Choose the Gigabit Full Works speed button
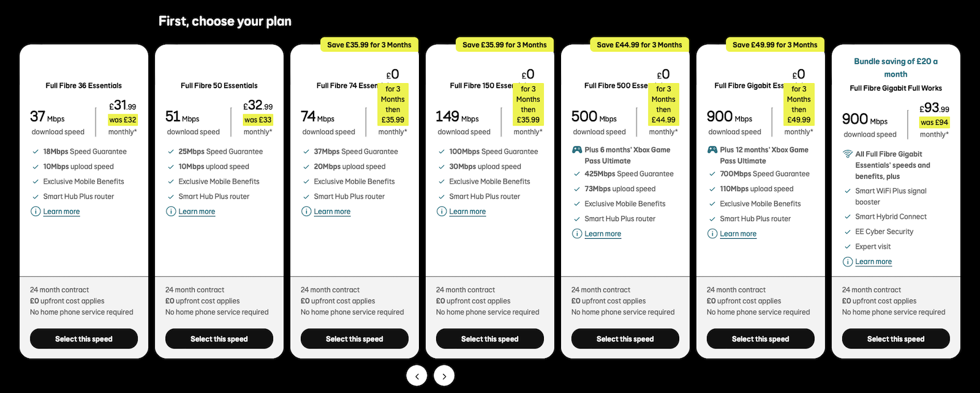 click(x=895, y=339)
